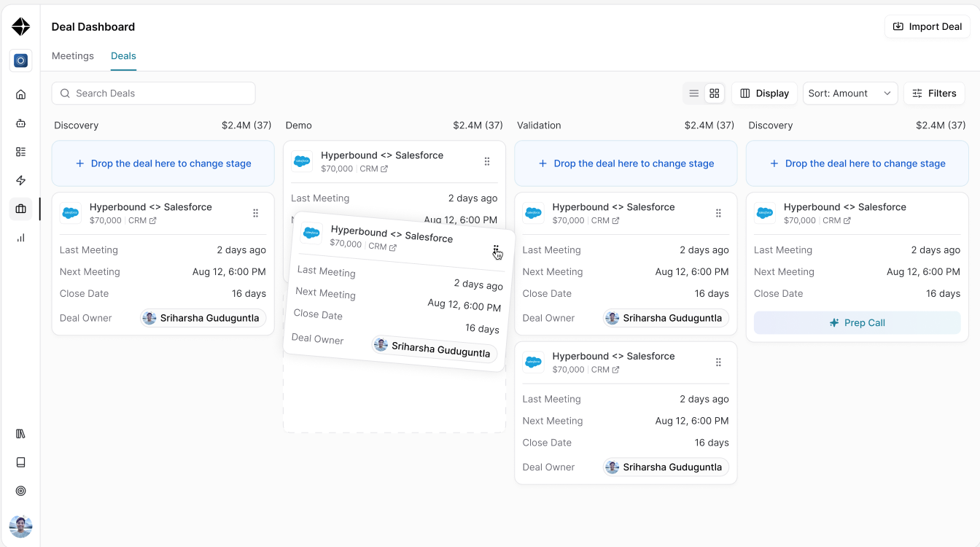980x547 pixels.
Task: Switch to list view layout
Action: pyautogui.click(x=694, y=93)
